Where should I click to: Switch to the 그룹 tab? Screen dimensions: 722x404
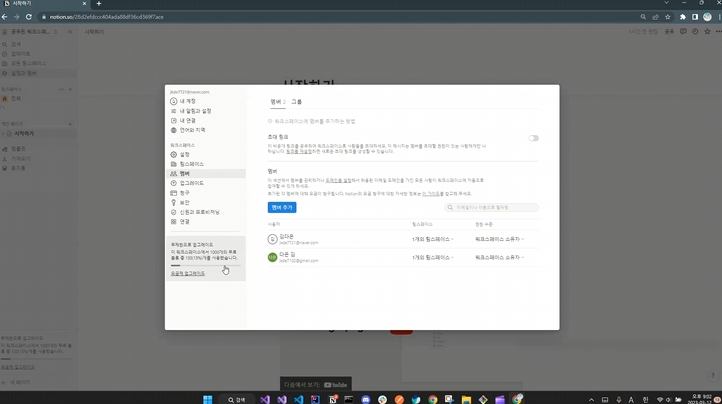(297, 102)
